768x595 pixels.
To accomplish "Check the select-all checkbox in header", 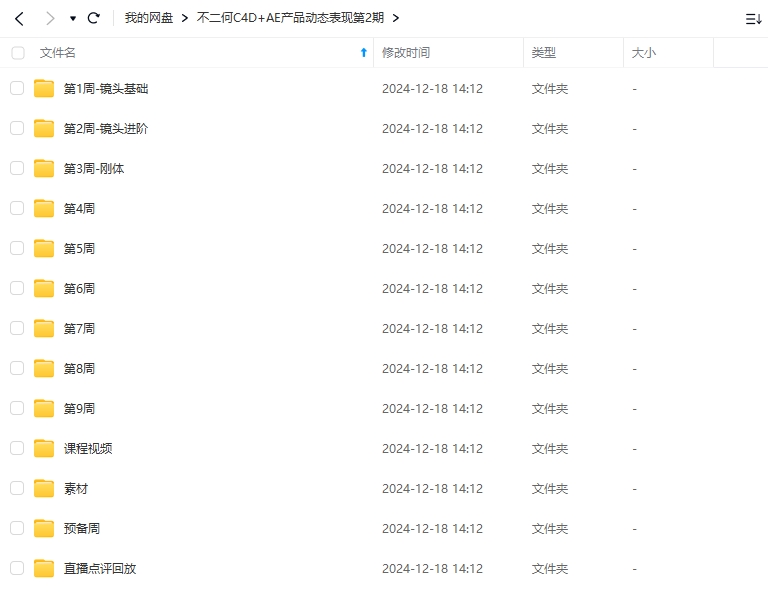I will [x=17, y=53].
